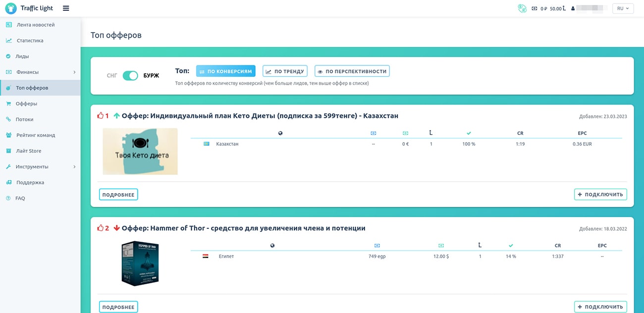Image resolution: width=644 pixels, height=313 pixels.
Task: Click the Добавлен: 23.03.2023 date
Action: point(603,116)
